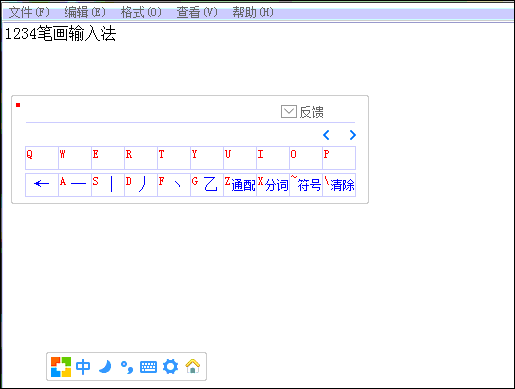The width and height of the screenshot is (515, 389).
Task: Click the \ 清除 clear key
Action: [339, 185]
